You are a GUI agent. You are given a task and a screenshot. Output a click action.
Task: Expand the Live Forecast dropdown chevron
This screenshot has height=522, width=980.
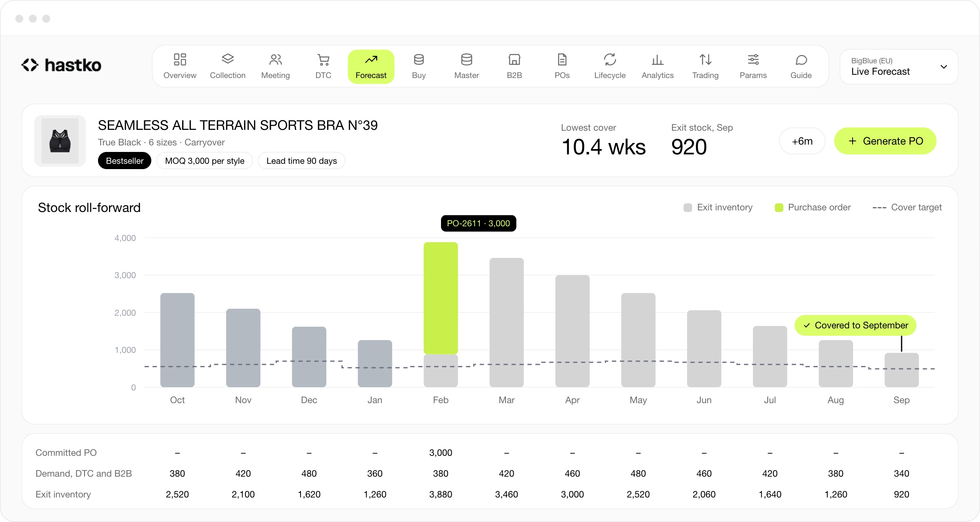click(943, 67)
